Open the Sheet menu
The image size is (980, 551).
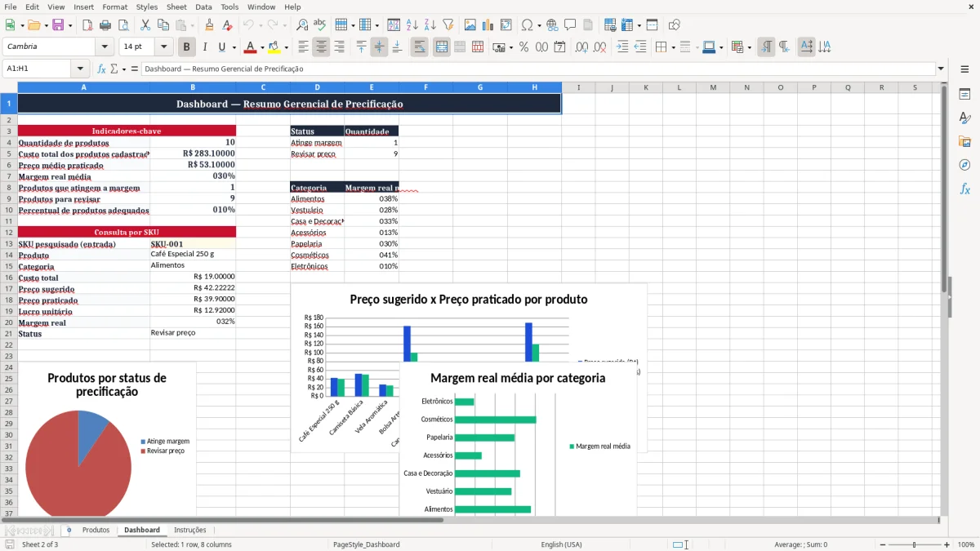(176, 7)
